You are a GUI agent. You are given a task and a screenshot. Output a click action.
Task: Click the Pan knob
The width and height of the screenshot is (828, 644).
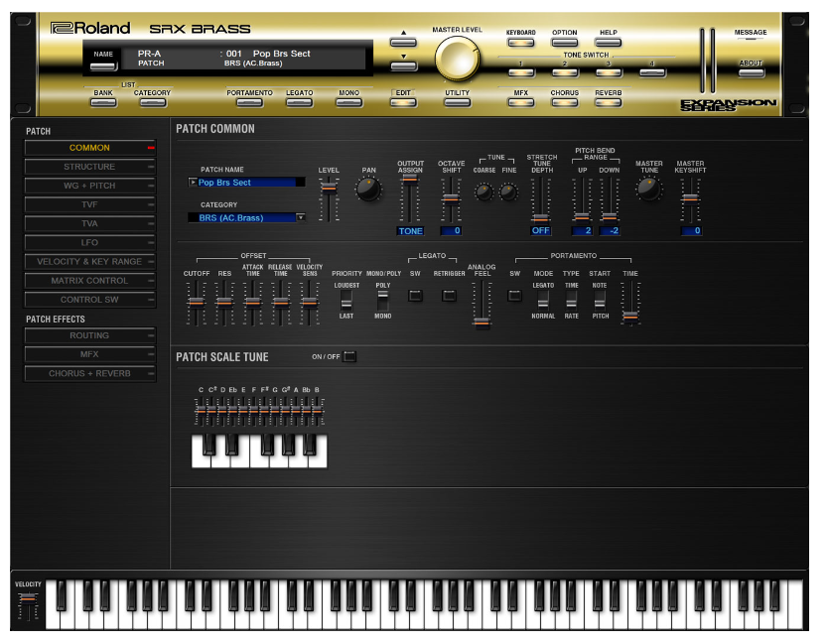[x=368, y=190]
